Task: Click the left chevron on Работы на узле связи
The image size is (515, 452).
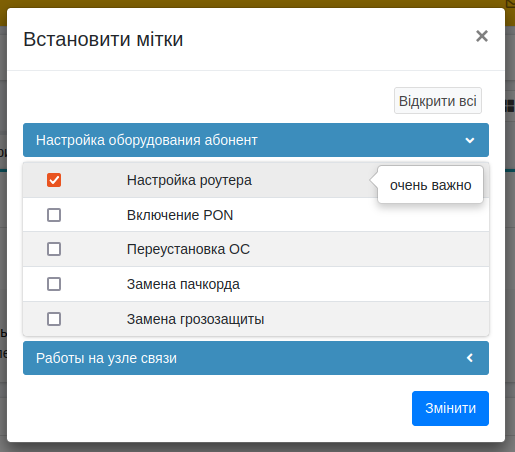Action: (x=470, y=358)
